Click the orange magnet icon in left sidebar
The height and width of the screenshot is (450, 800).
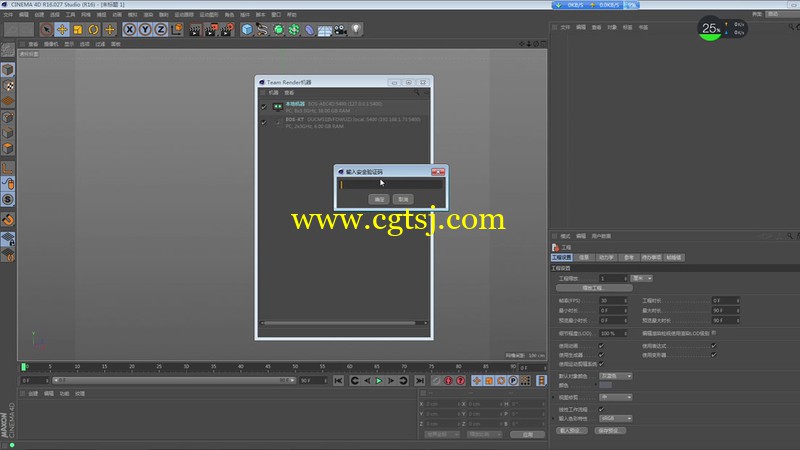coord(8,220)
